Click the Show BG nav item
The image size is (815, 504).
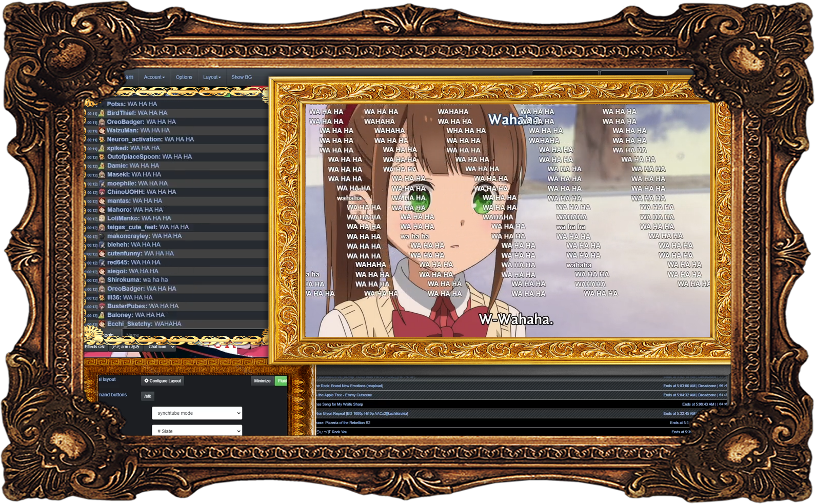242,77
